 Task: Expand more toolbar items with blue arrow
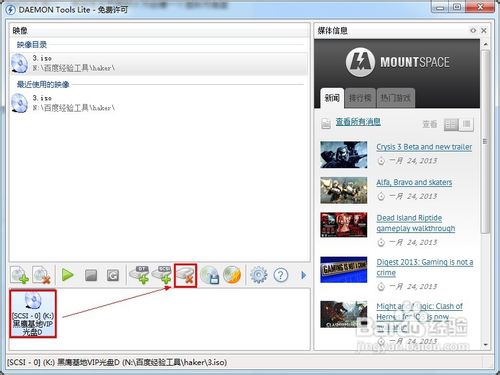pos(303,275)
